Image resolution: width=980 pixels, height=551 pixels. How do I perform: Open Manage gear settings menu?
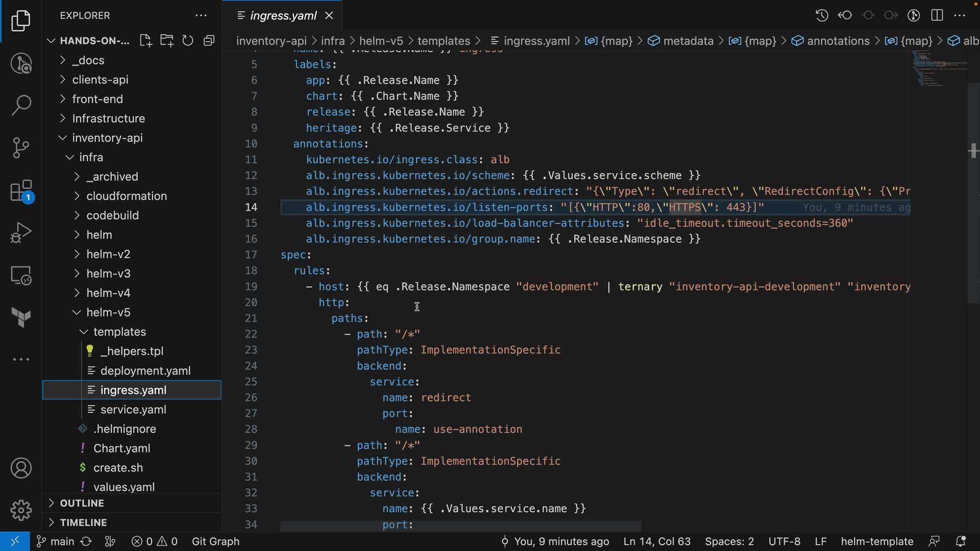click(21, 510)
